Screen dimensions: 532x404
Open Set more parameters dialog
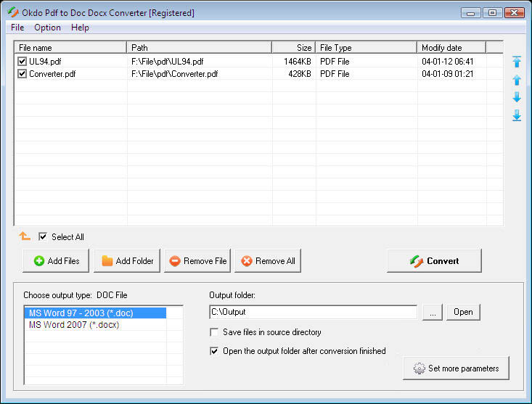tap(456, 368)
